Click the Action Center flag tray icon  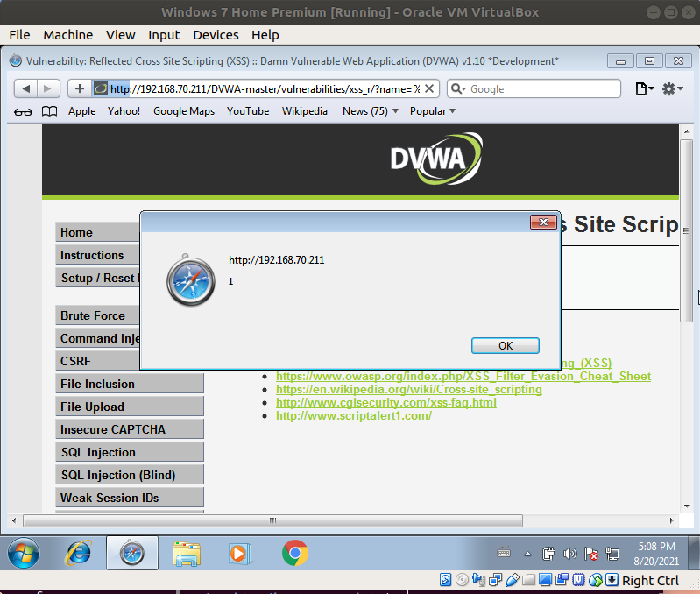[x=591, y=554]
